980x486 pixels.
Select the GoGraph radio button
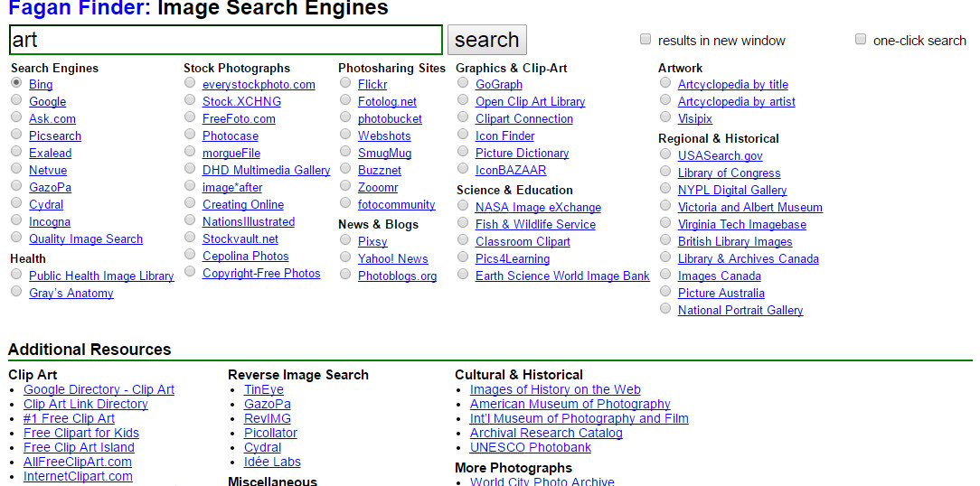pyautogui.click(x=463, y=82)
